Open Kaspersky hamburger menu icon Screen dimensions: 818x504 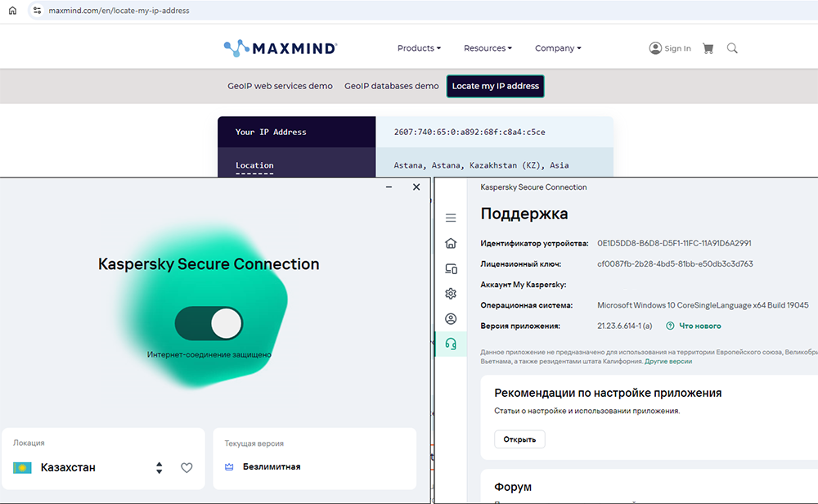[451, 218]
